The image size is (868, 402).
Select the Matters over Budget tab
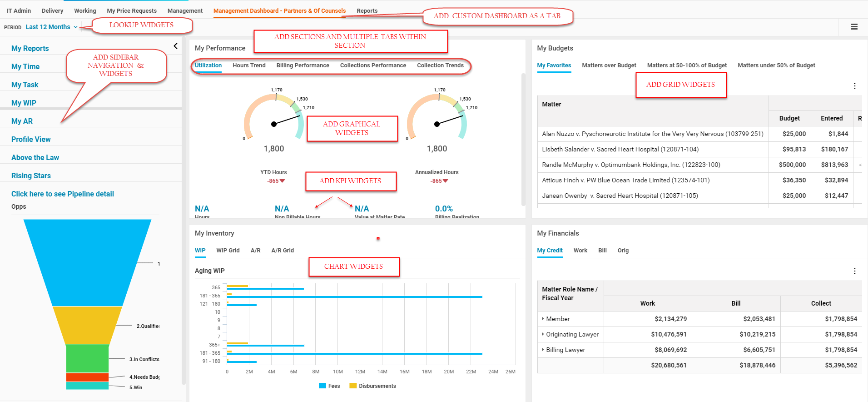click(x=609, y=65)
